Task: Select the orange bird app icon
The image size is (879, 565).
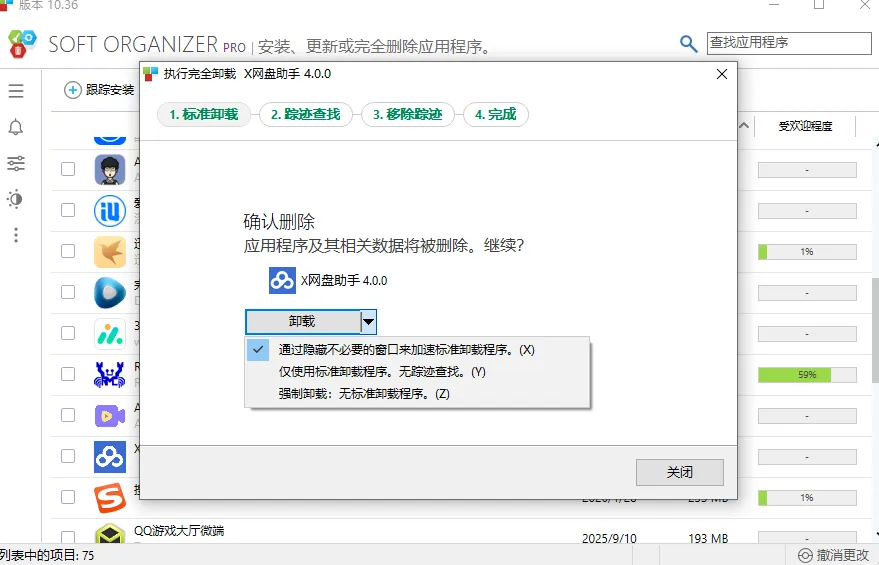Action: coord(110,252)
